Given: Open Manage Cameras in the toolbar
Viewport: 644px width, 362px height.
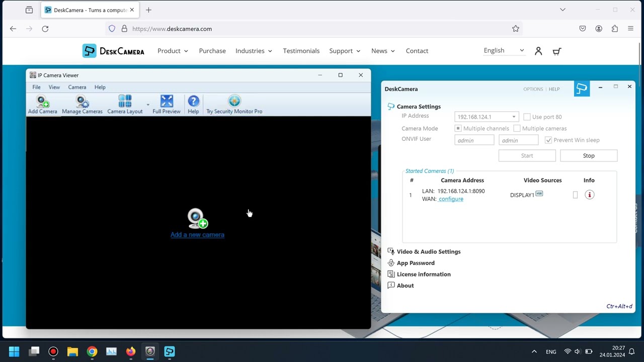Looking at the screenshot, I should (x=82, y=105).
